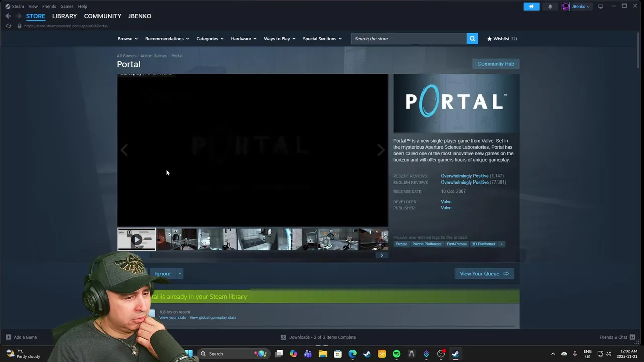Open the dropdown arrow next to Ignore
644x362 pixels.
click(x=180, y=274)
